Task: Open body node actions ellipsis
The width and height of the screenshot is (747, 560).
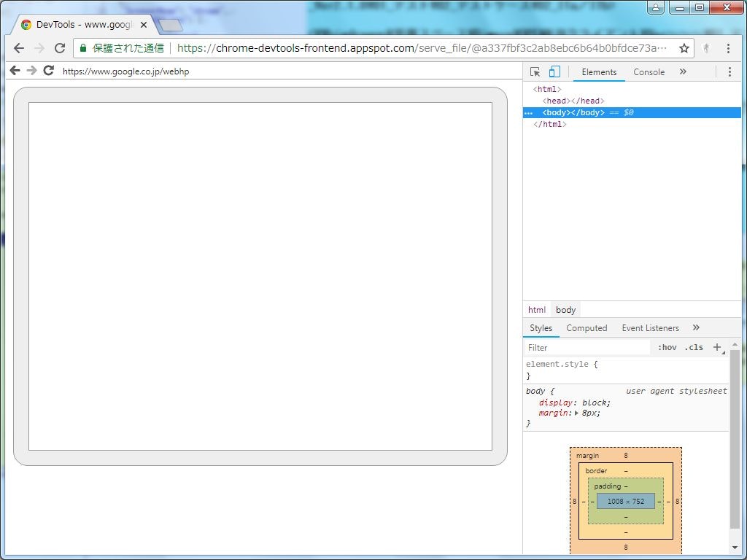Action: pos(528,113)
